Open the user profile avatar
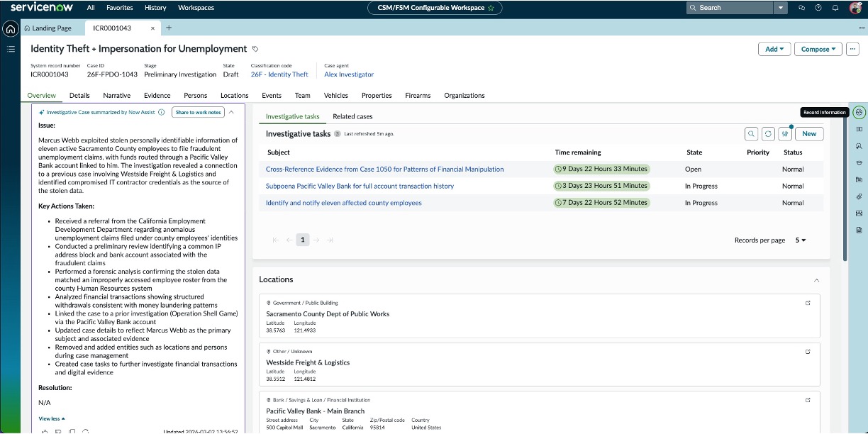Image resolution: width=868 pixels, height=434 pixels. tap(855, 8)
